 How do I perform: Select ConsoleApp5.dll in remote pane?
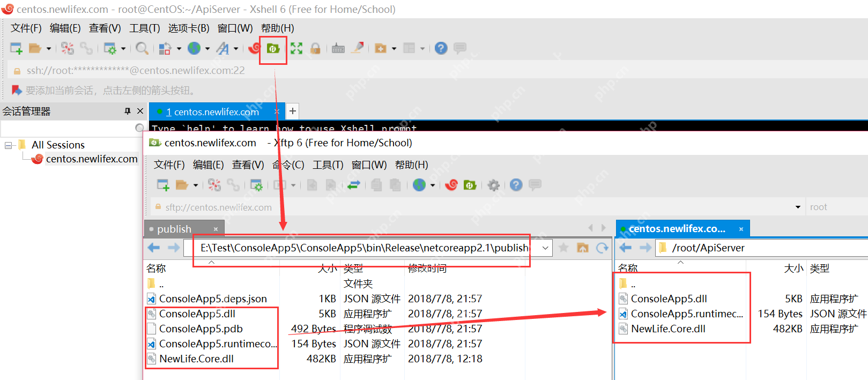(x=669, y=299)
